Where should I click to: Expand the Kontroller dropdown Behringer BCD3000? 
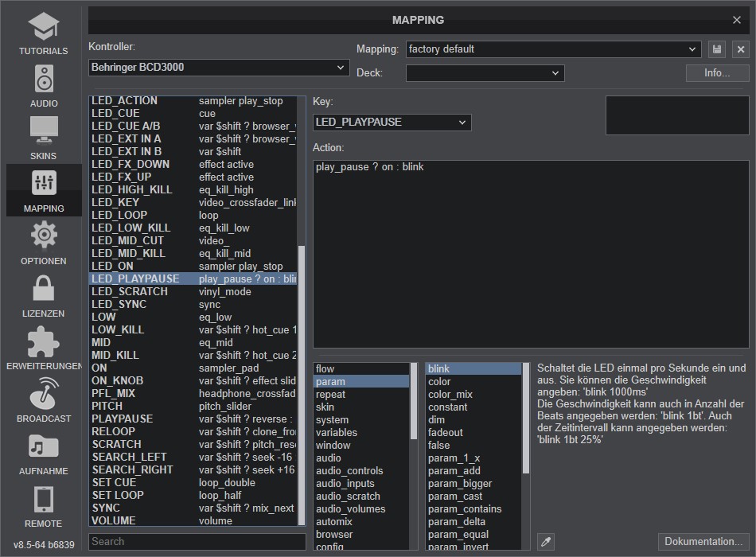[x=219, y=68]
